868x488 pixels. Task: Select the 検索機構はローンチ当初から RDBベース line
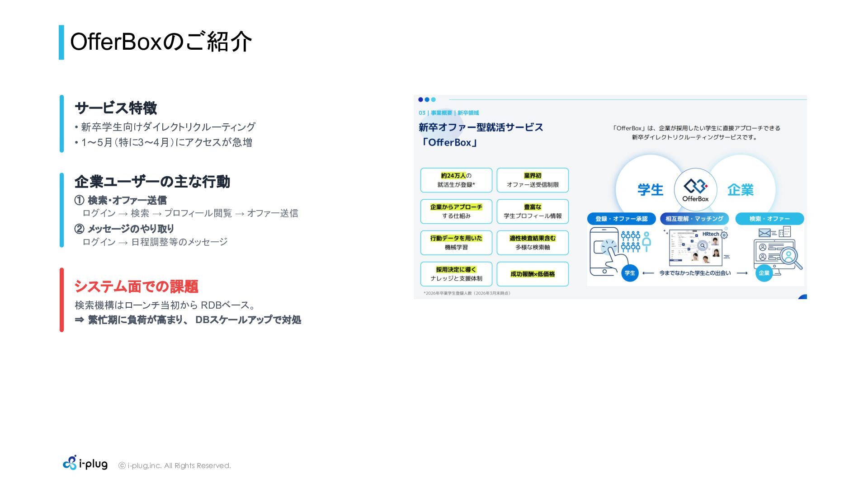[165, 305]
